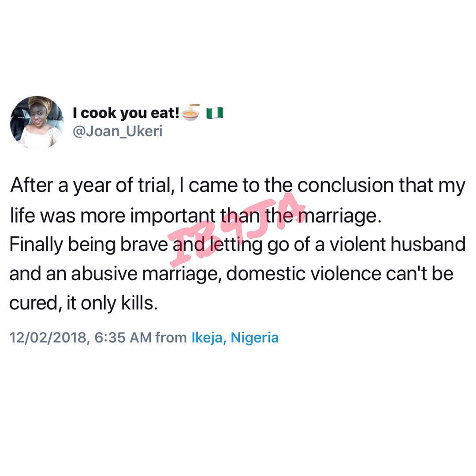Open the Ikeja, Nigeria location link
476x476 pixels.
coord(235,338)
